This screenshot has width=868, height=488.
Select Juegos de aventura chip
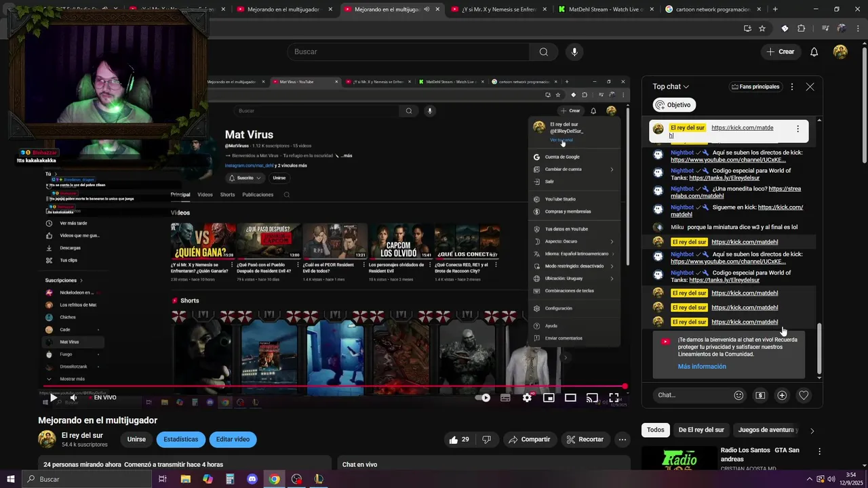pyautogui.click(x=767, y=430)
